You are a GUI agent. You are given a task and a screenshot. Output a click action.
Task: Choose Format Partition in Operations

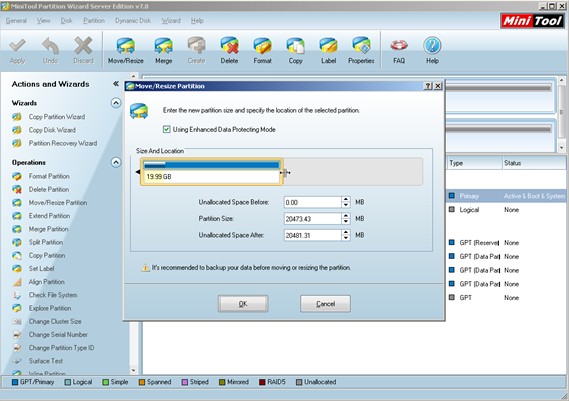coord(49,176)
